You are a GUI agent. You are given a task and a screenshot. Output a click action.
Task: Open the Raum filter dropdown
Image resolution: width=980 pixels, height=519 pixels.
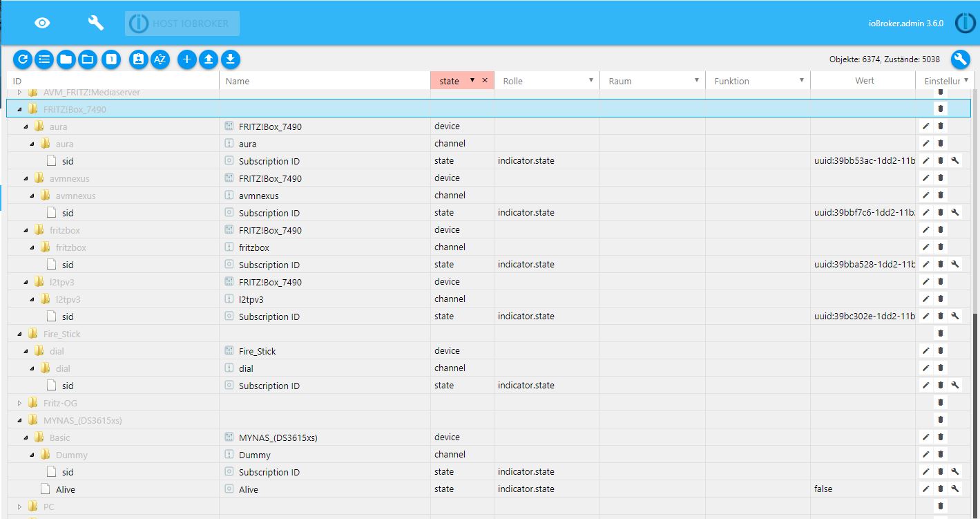tap(696, 80)
